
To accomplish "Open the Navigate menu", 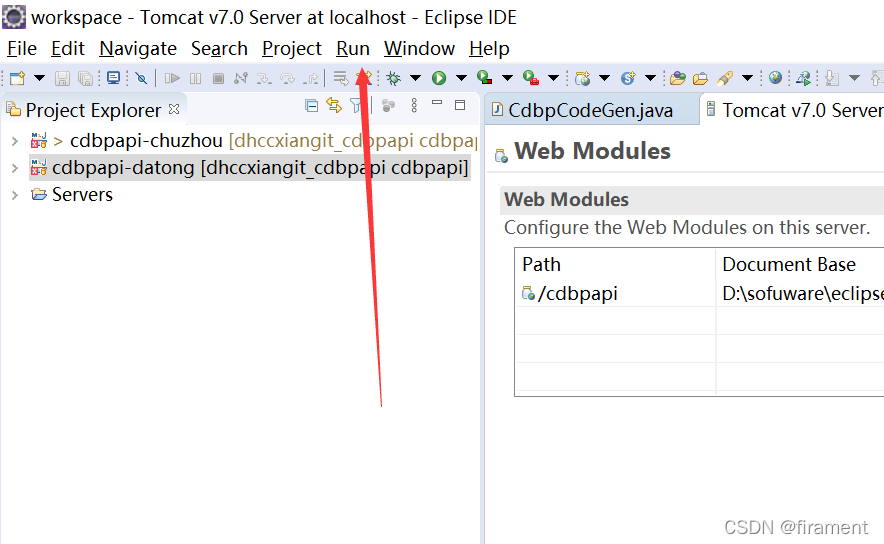I will pyautogui.click(x=138, y=48).
